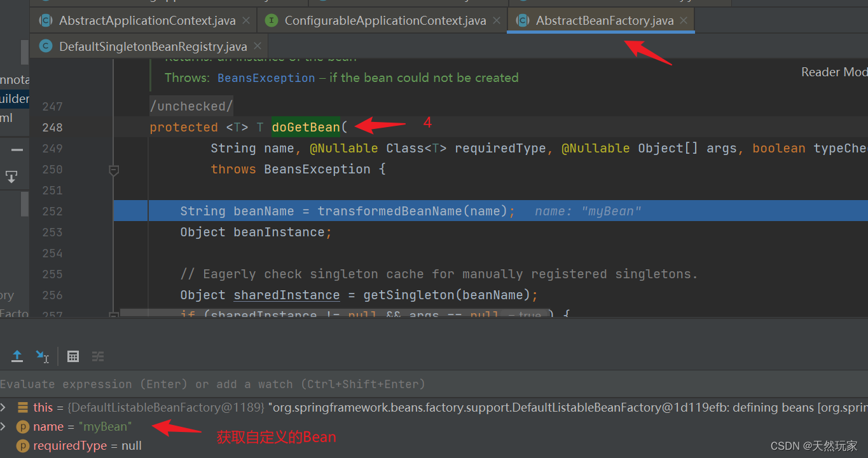Click the parameter icon beside name variable
The width and height of the screenshot is (868, 458).
23,426
